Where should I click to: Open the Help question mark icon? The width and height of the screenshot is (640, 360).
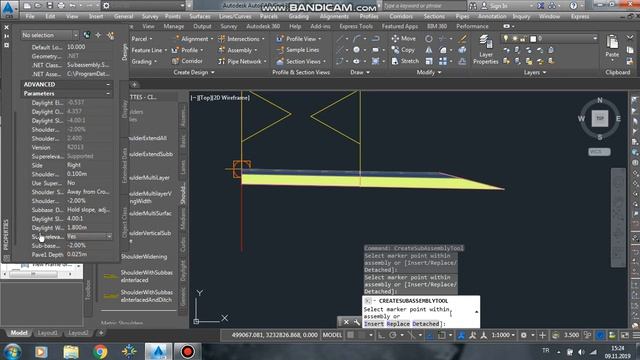click(573, 6)
